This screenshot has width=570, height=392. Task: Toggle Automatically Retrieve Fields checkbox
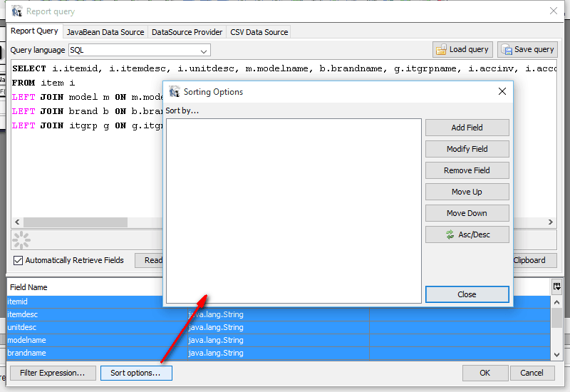pos(19,260)
